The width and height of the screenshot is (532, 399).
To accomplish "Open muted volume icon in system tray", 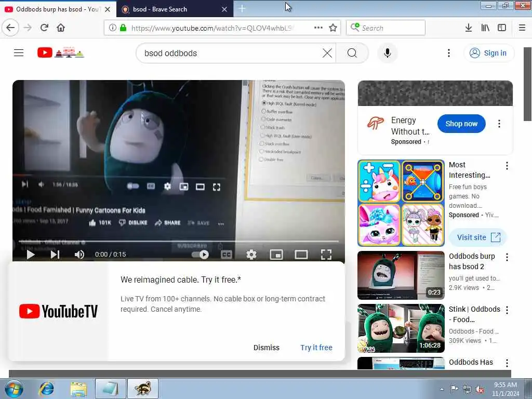I will click(480, 390).
